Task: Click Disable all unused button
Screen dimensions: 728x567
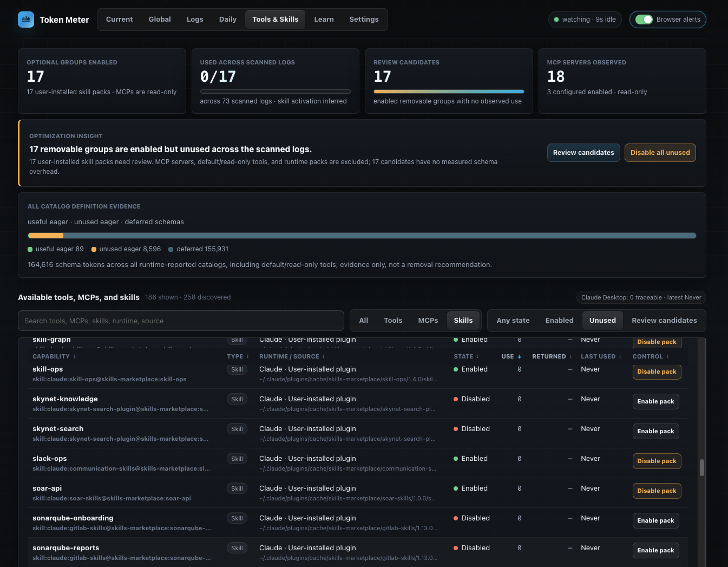Action: (660, 153)
